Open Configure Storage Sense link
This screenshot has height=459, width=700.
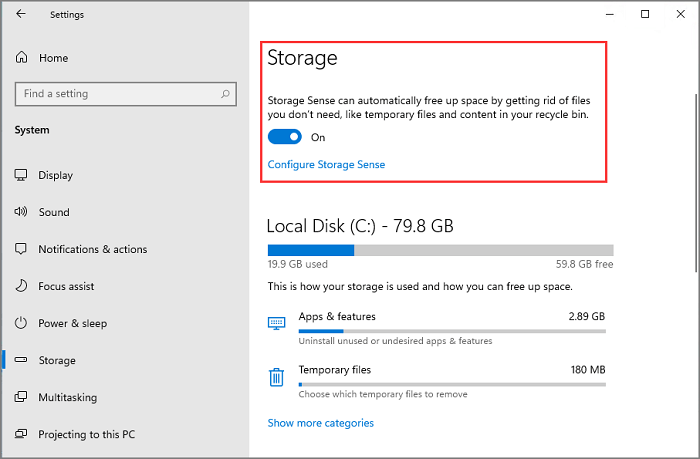click(326, 164)
